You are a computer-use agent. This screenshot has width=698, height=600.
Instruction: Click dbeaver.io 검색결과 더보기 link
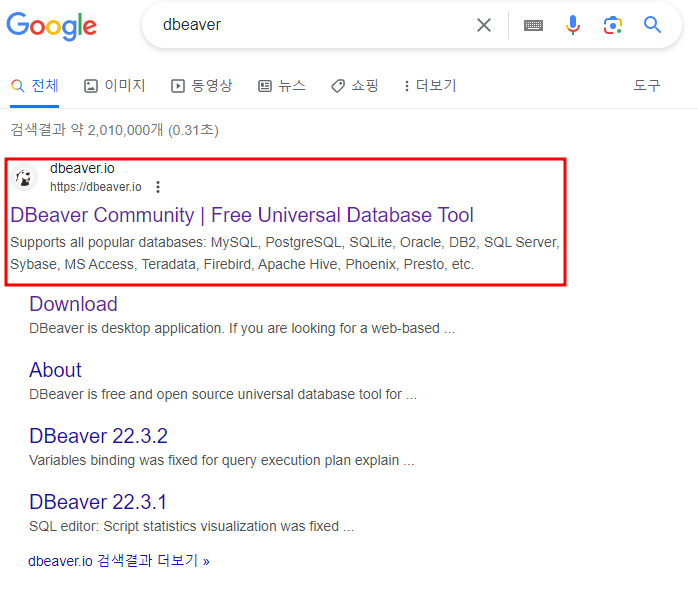coord(119,561)
